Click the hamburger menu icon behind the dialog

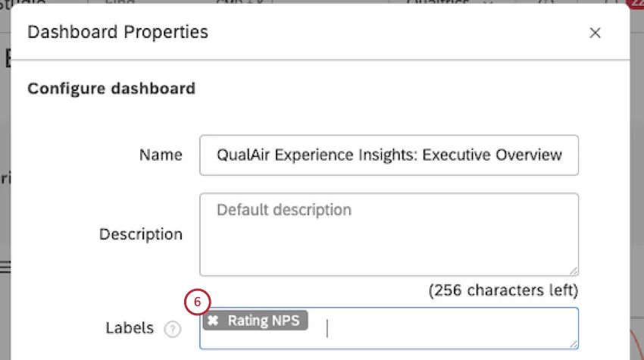5,266
